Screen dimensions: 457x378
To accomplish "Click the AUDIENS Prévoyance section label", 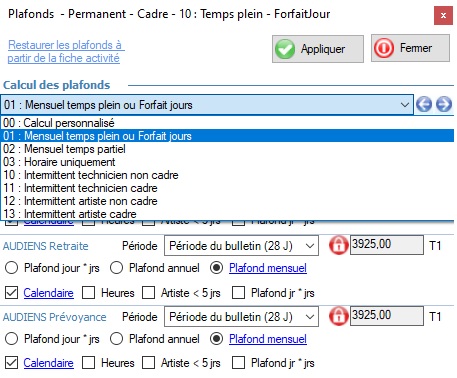I will [x=55, y=317].
